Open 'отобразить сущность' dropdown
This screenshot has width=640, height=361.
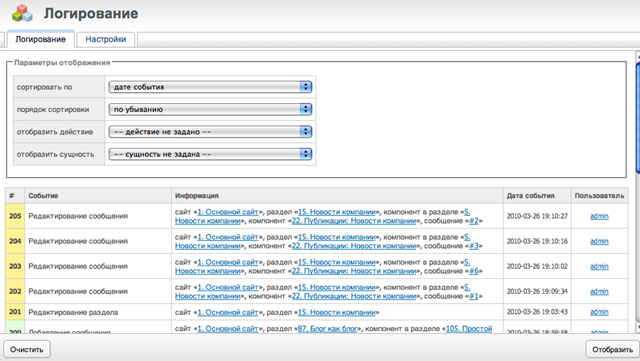pos(210,154)
